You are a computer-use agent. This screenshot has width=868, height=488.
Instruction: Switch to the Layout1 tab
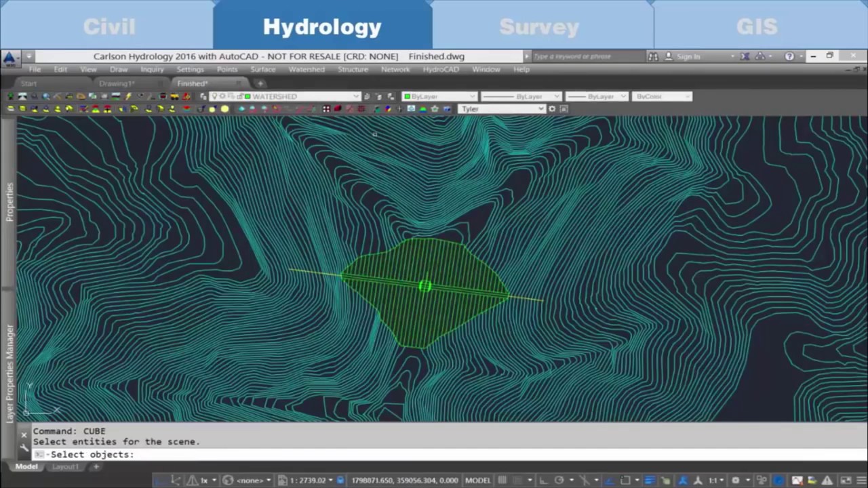(x=66, y=466)
